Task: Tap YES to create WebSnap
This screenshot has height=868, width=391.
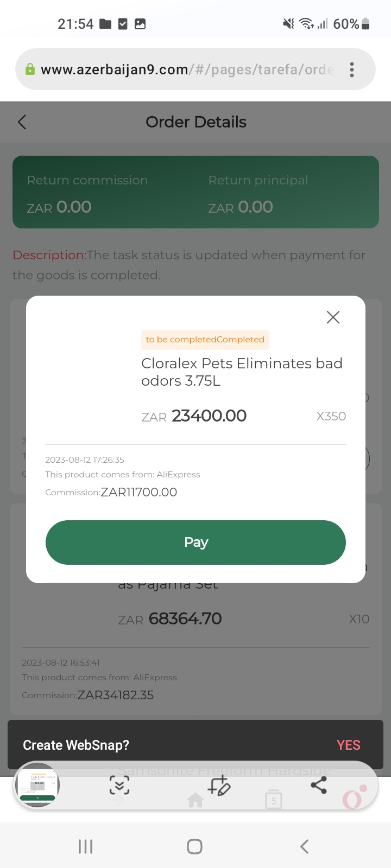Action: click(x=348, y=745)
